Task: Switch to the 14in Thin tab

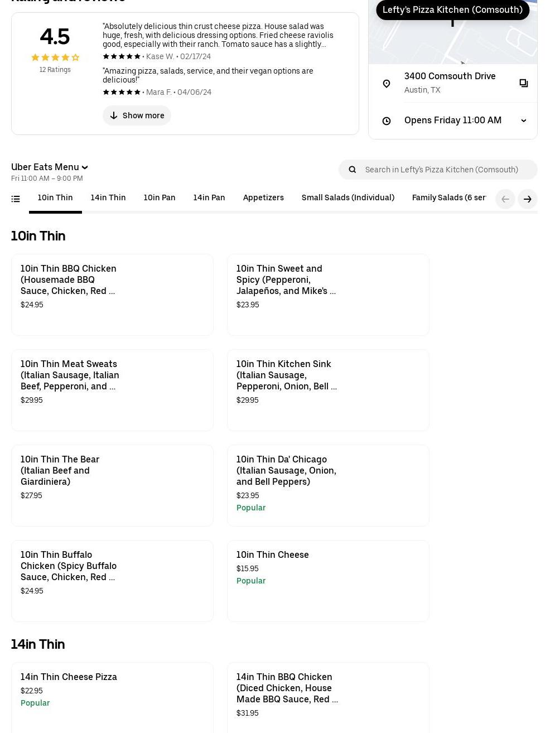Action: point(108,197)
